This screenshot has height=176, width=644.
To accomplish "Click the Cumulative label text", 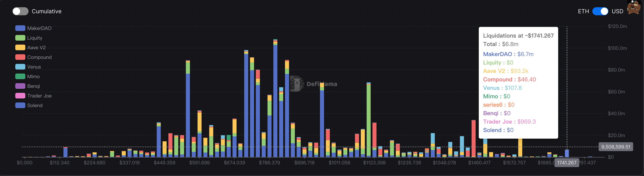I will pyautogui.click(x=46, y=11).
